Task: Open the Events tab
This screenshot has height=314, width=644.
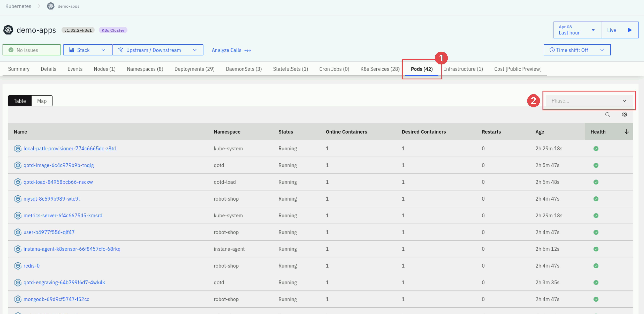Action: 75,69
